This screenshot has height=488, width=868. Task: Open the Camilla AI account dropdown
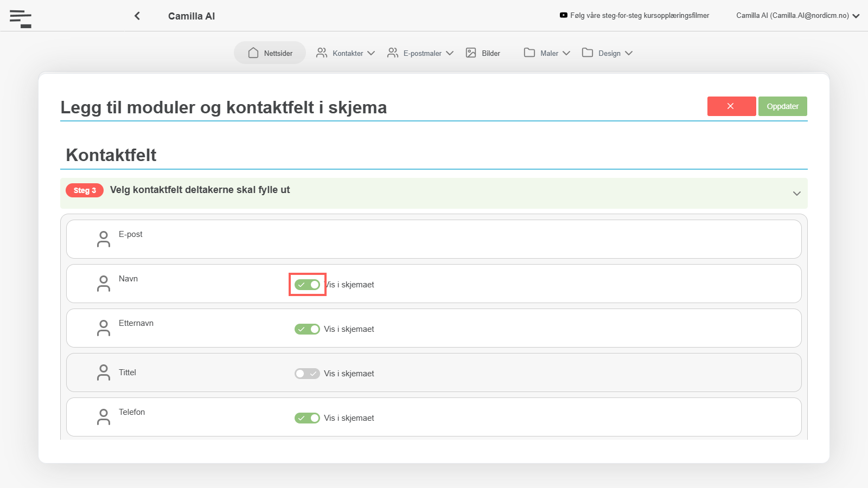coord(797,16)
